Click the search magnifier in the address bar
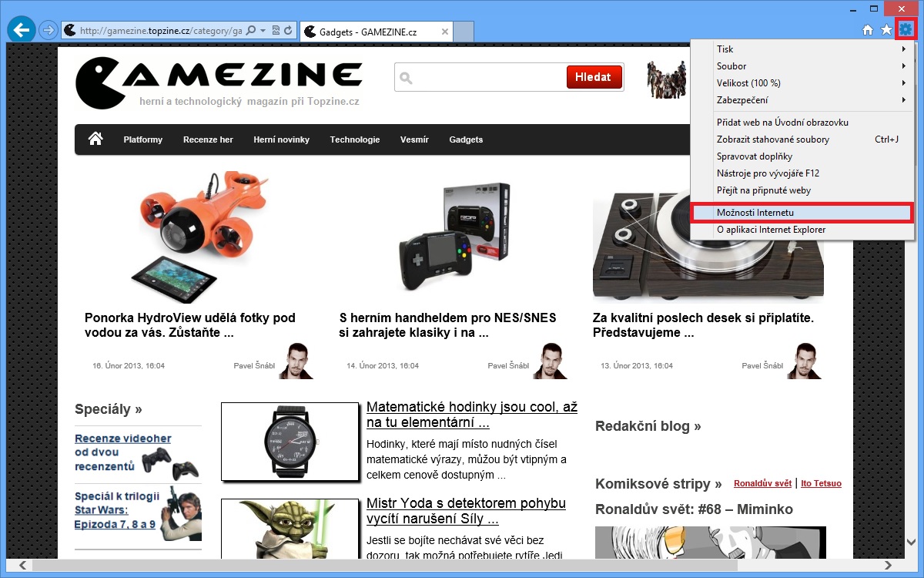The height and width of the screenshot is (578, 924). click(252, 31)
